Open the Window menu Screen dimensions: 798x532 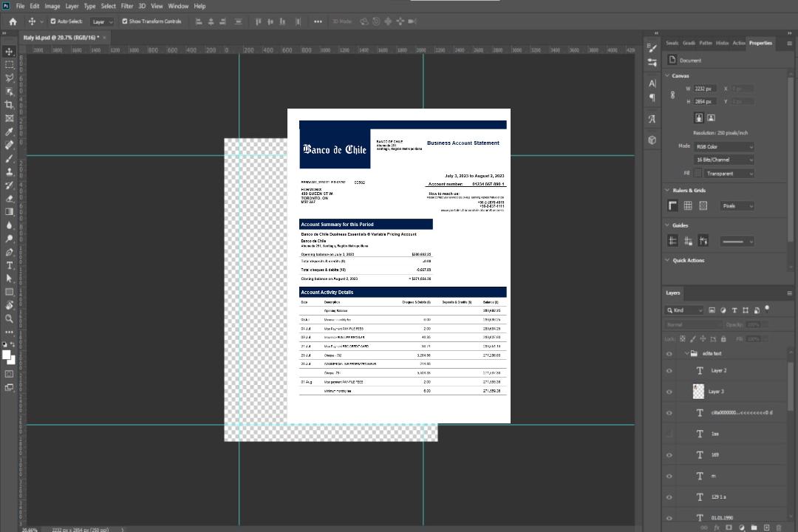(x=178, y=6)
